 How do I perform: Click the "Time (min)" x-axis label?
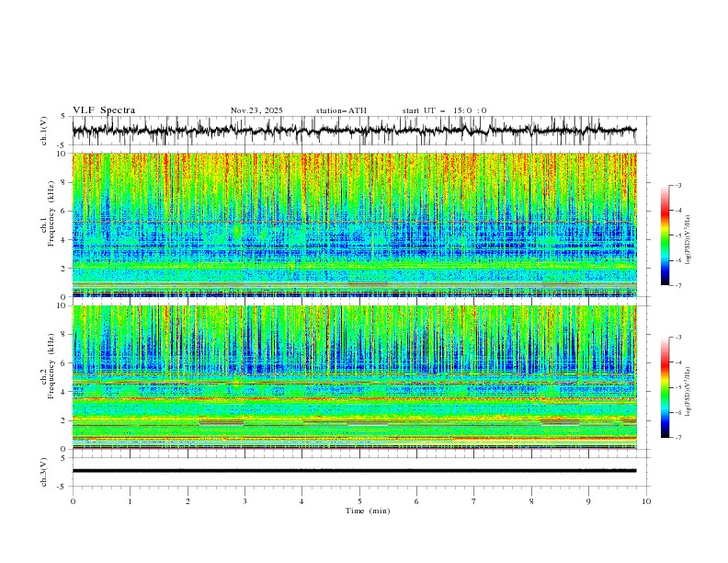[x=368, y=511]
